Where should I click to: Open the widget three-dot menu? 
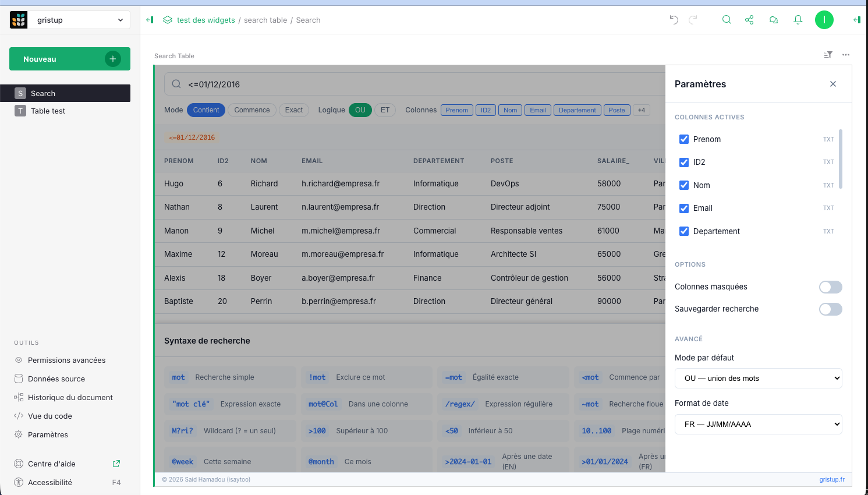point(846,55)
